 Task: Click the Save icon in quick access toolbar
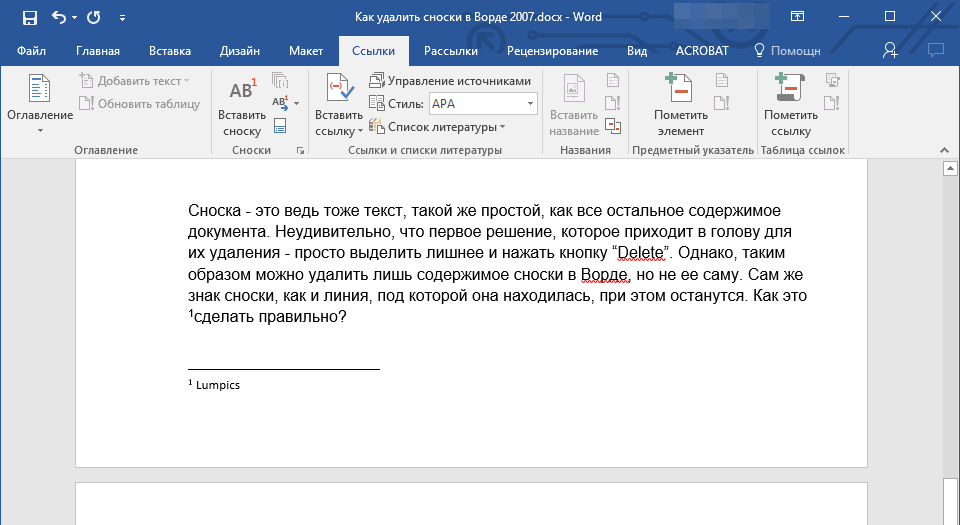pyautogui.click(x=30, y=17)
